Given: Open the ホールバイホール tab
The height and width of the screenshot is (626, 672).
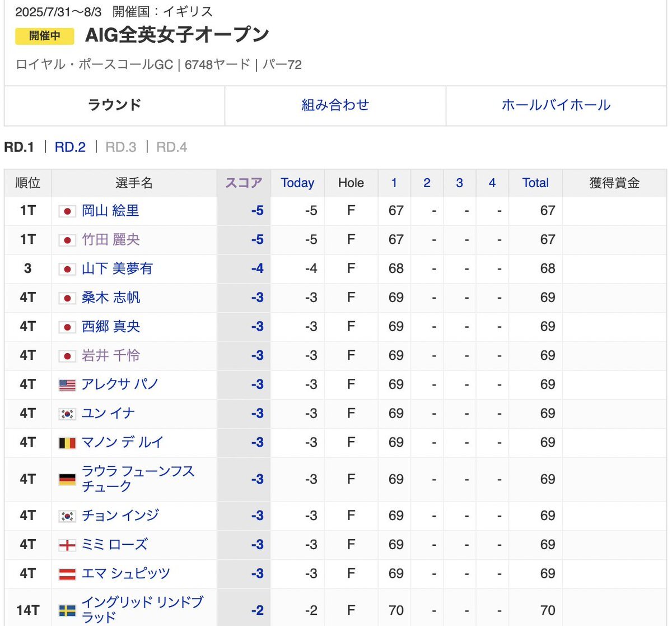Looking at the screenshot, I should pos(556,105).
